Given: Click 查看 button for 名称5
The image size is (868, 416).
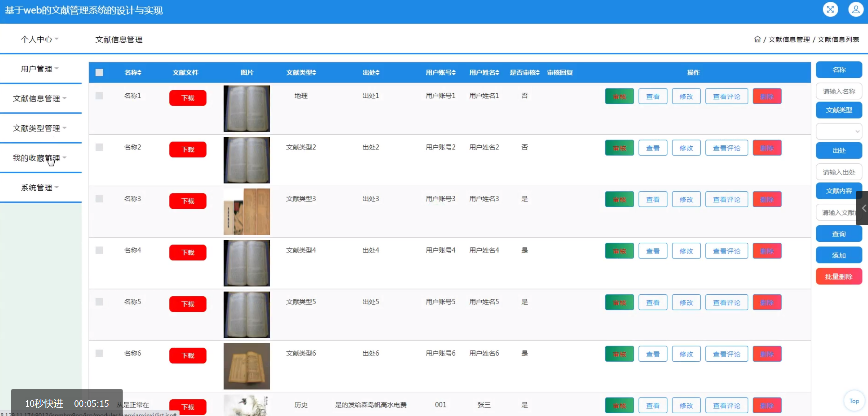Looking at the screenshot, I should (x=653, y=303).
